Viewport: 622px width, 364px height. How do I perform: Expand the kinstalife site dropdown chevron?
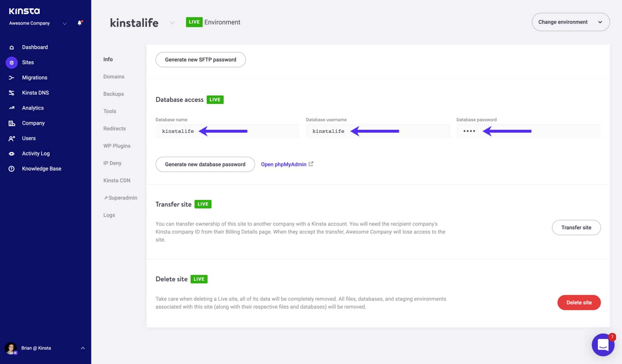(x=172, y=23)
